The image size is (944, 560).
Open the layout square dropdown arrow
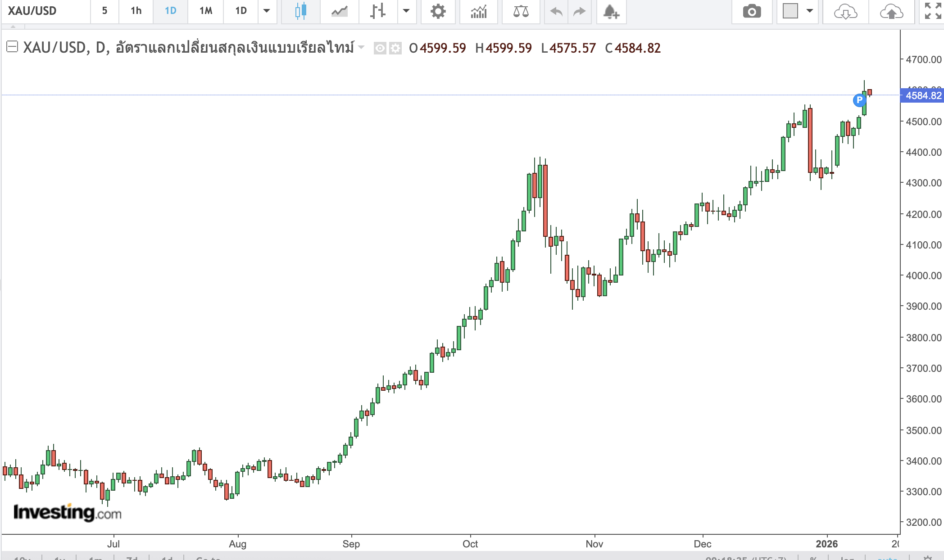(809, 11)
